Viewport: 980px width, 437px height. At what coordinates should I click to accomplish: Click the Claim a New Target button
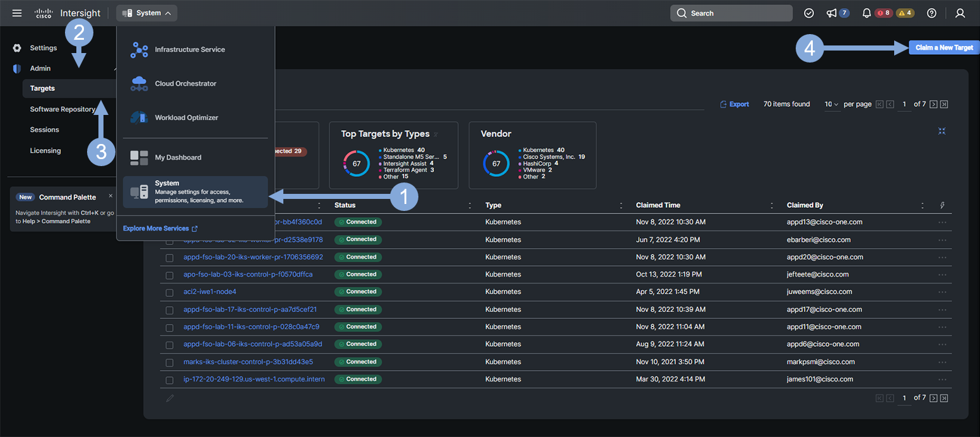point(944,47)
